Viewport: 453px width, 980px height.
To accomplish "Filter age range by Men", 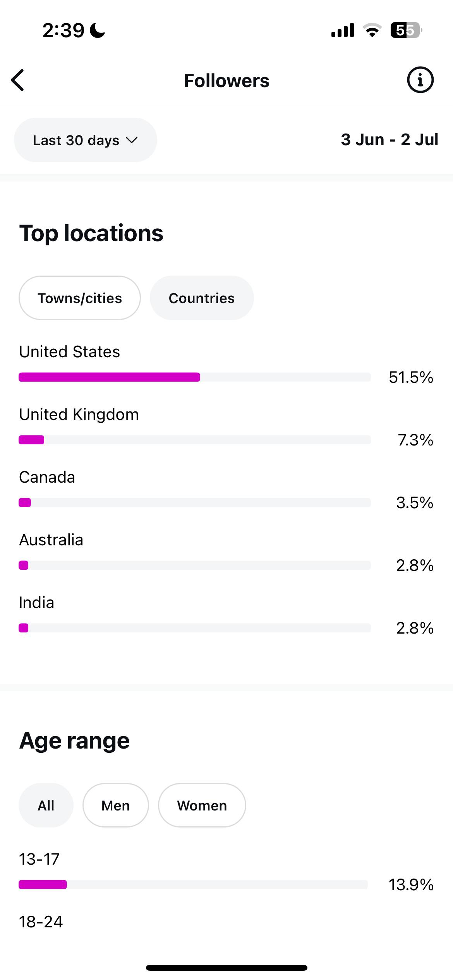I will (116, 805).
